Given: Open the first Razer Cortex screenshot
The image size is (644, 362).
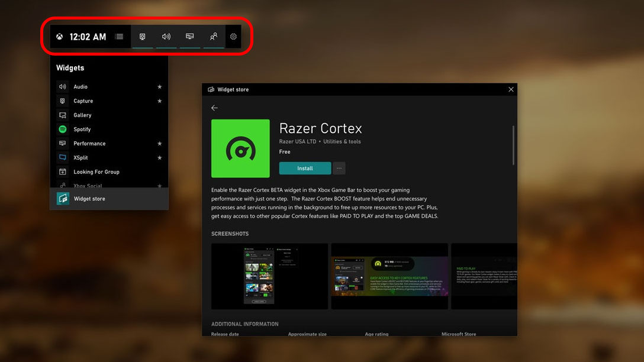Looking at the screenshot, I should (269, 276).
